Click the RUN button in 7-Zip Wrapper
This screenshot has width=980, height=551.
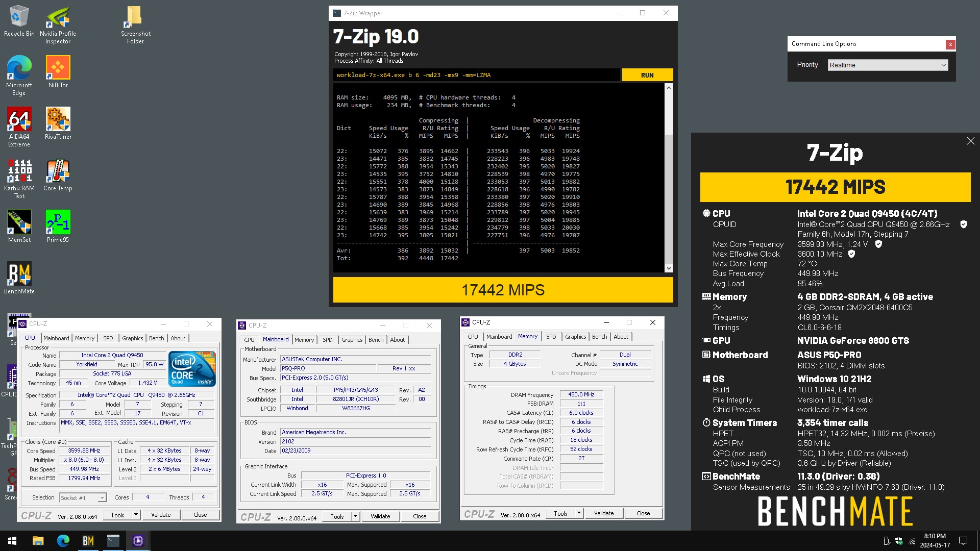647,75
